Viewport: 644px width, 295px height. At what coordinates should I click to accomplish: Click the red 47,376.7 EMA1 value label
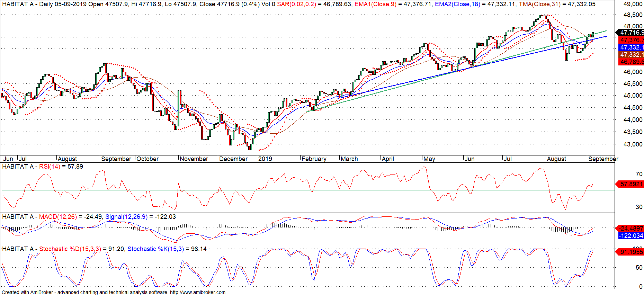pos(631,40)
